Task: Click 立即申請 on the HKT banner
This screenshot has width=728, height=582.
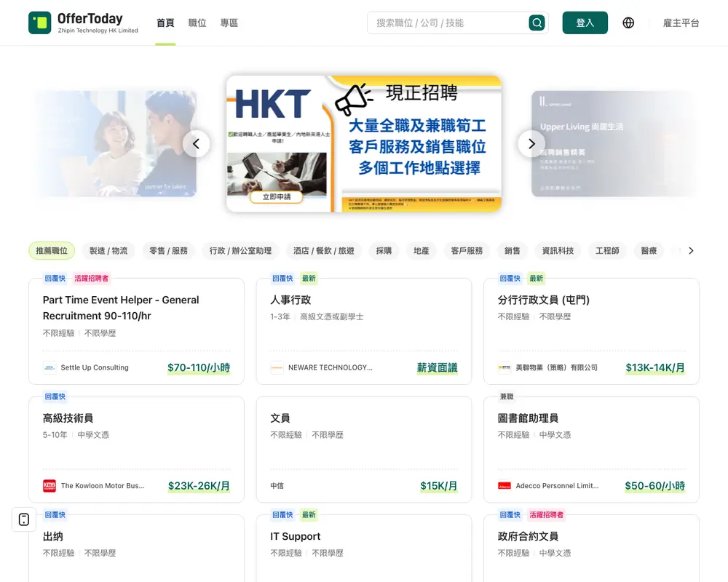Action: tap(277, 196)
